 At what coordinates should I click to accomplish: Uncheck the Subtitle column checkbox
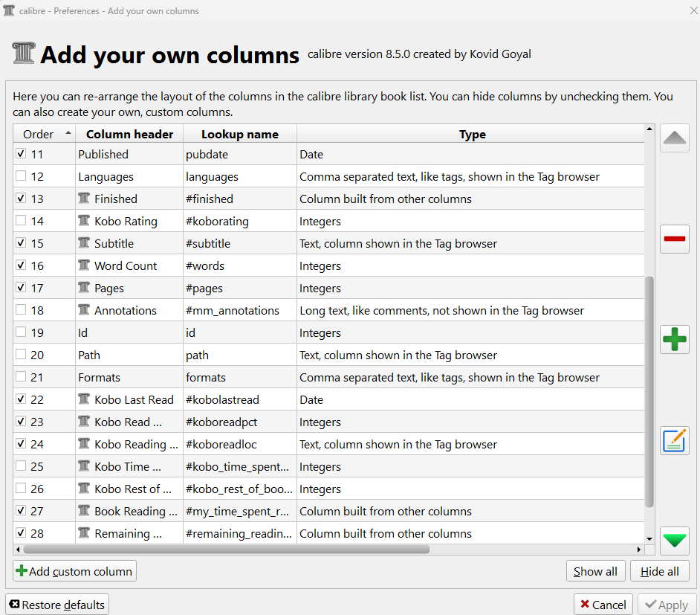pyautogui.click(x=21, y=243)
